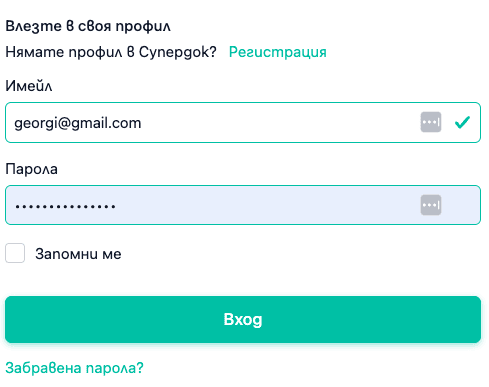Submit the form with Вход button
The height and width of the screenshot is (387, 489).
tap(243, 319)
